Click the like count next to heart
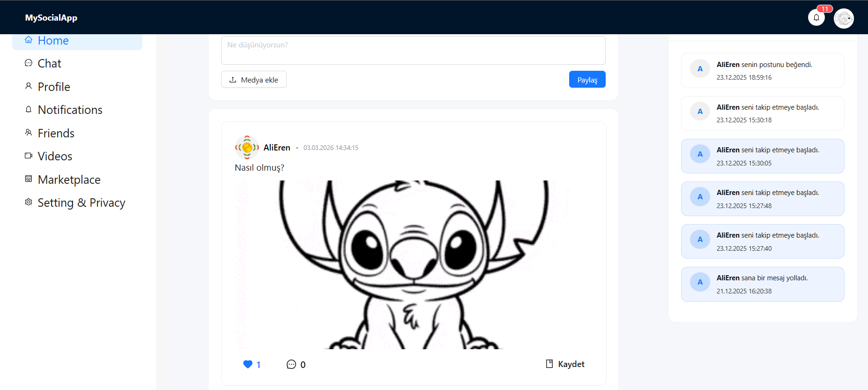This screenshot has height=390, width=868. click(x=259, y=365)
